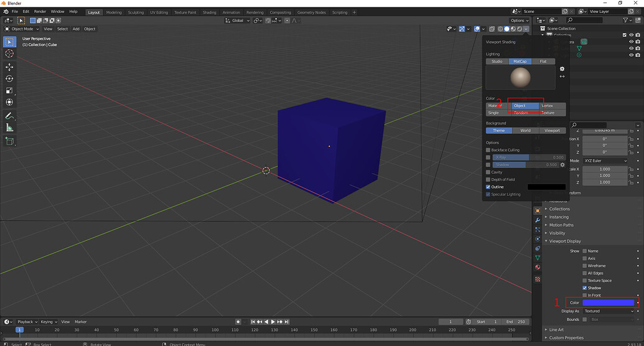
Task: Collapse the Viewport Display panel
Action: click(565, 241)
